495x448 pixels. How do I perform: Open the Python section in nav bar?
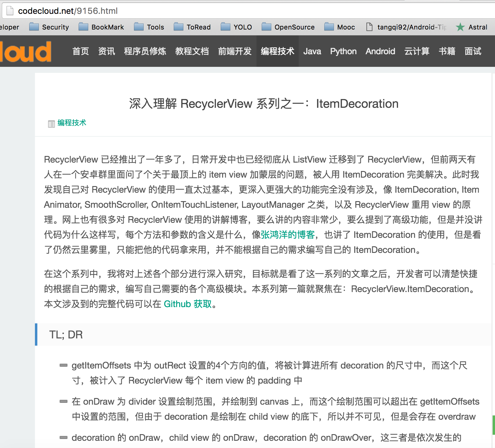[x=343, y=51]
